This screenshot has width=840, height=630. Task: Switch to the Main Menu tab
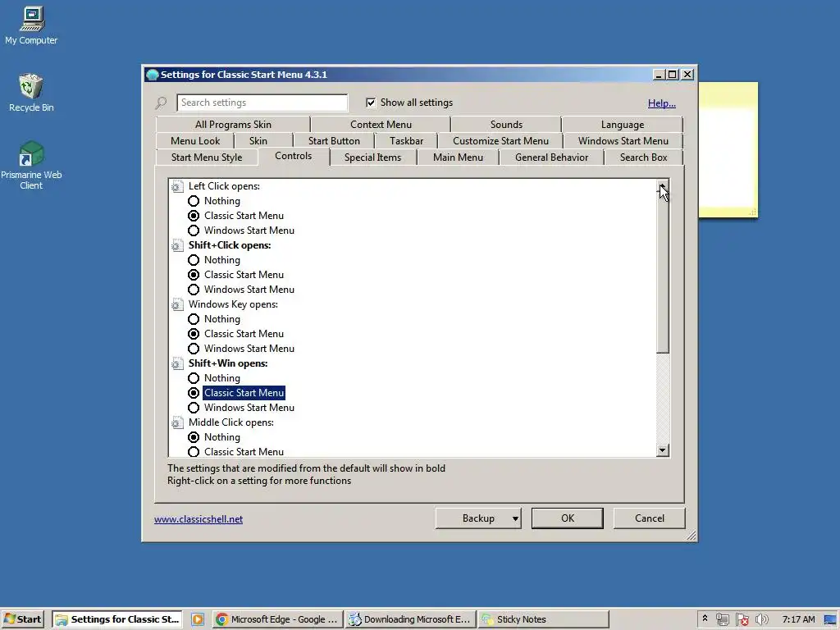[x=458, y=157]
